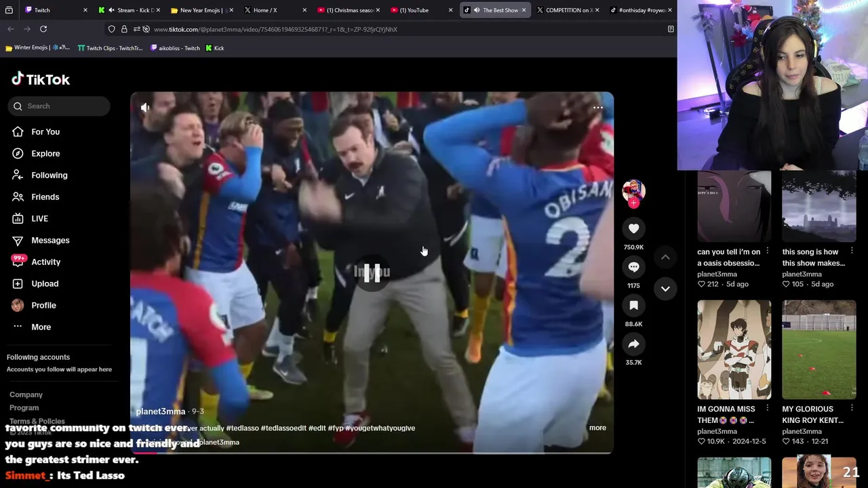This screenshot has width=868, height=488.
Task: Open the planet3mma creator avatar
Action: tap(633, 190)
